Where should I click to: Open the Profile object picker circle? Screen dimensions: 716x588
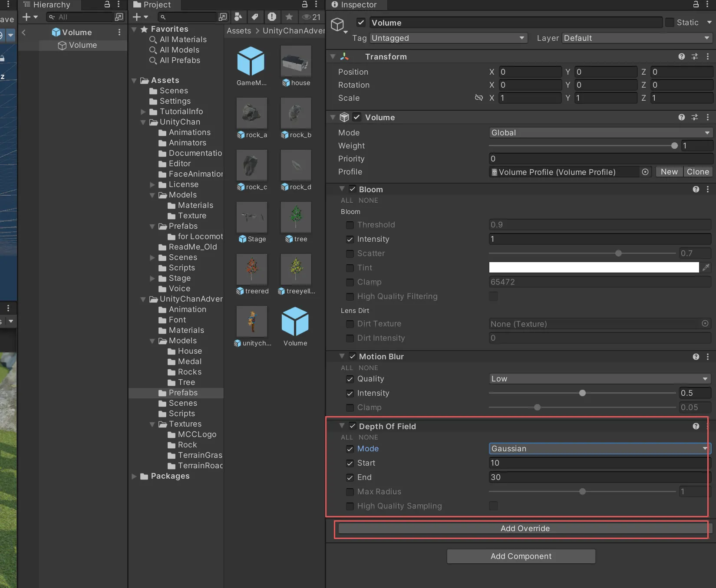[x=645, y=172]
